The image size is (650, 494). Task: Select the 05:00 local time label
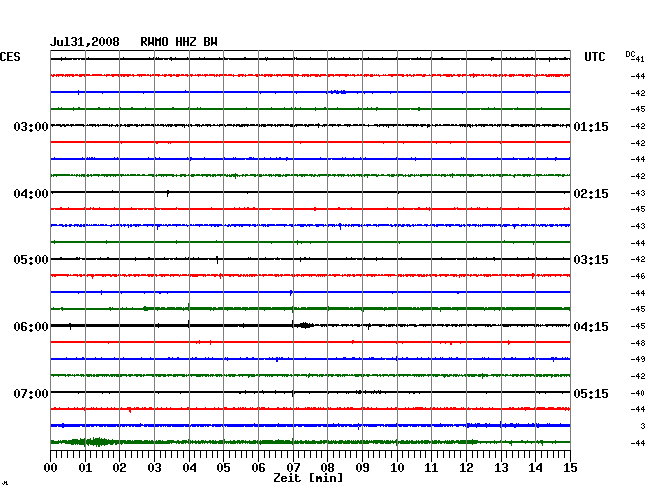31,260
